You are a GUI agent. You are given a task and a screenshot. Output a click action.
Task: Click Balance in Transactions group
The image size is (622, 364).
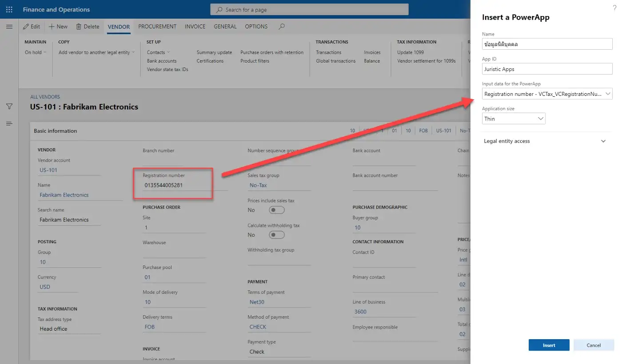(372, 61)
